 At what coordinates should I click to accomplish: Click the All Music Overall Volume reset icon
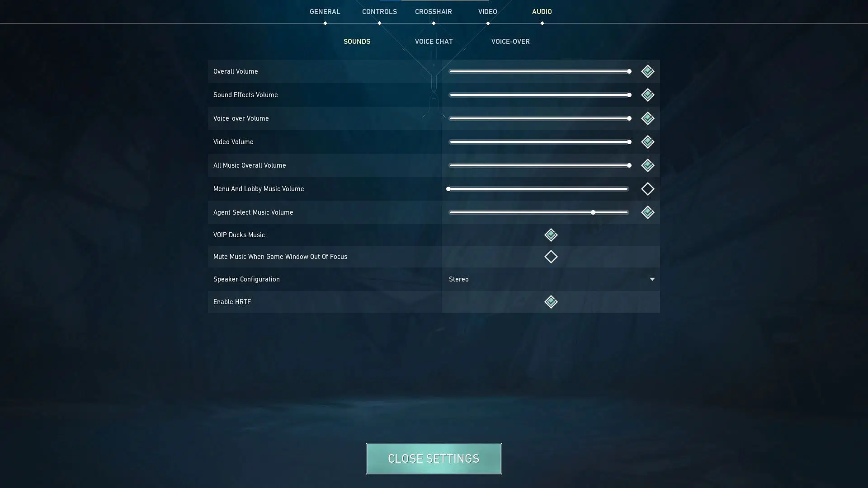click(x=647, y=165)
